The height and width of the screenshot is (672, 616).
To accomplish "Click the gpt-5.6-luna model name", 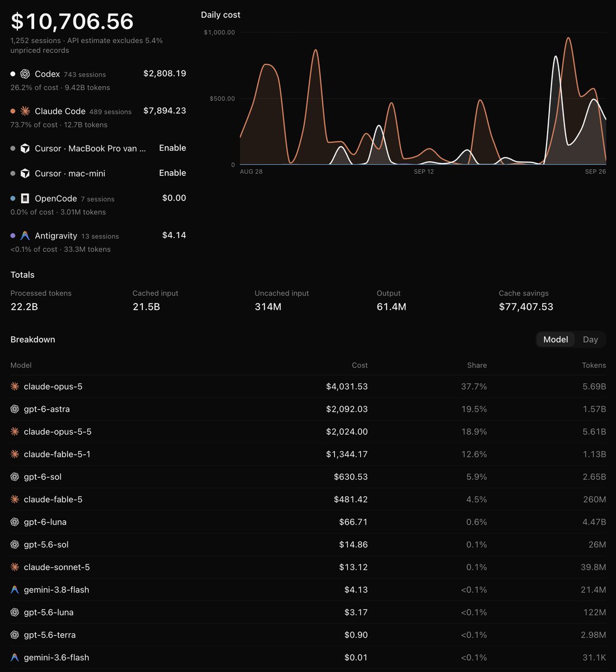I will click(x=49, y=612).
